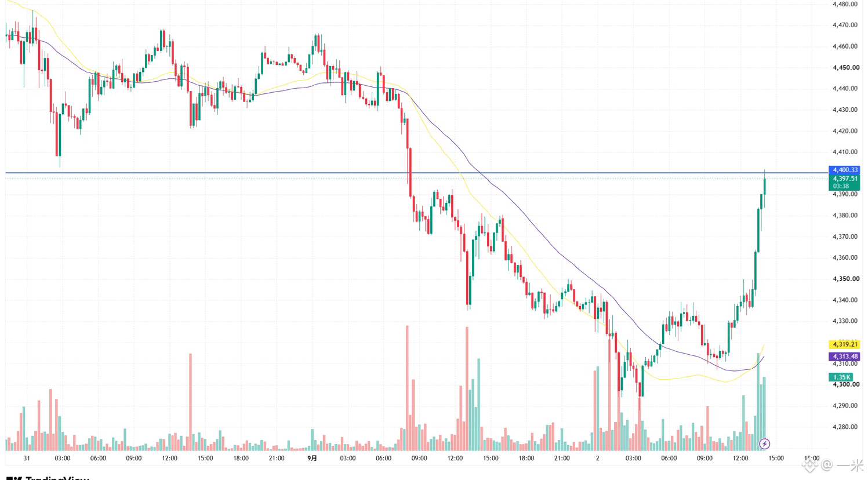Select the blue 4,400.33 price line label

844,170
